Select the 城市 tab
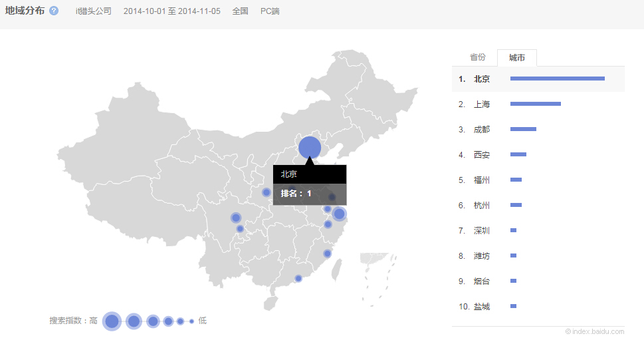 click(x=516, y=58)
